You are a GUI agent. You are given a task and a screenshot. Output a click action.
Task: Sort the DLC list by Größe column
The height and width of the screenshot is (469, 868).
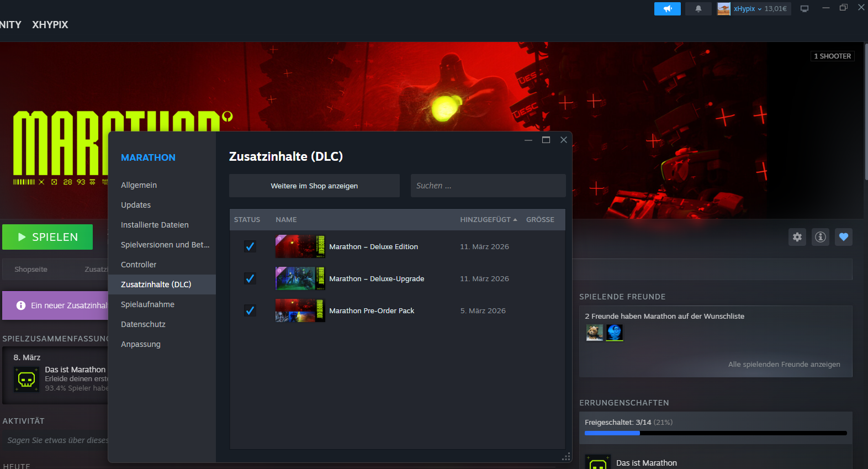tap(539, 220)
